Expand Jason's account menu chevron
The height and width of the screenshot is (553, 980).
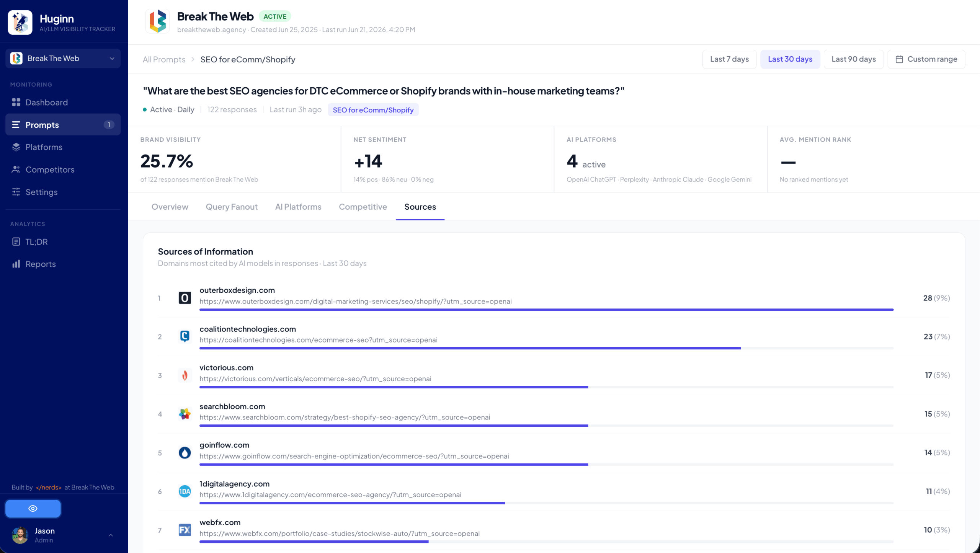click(111, 535)
